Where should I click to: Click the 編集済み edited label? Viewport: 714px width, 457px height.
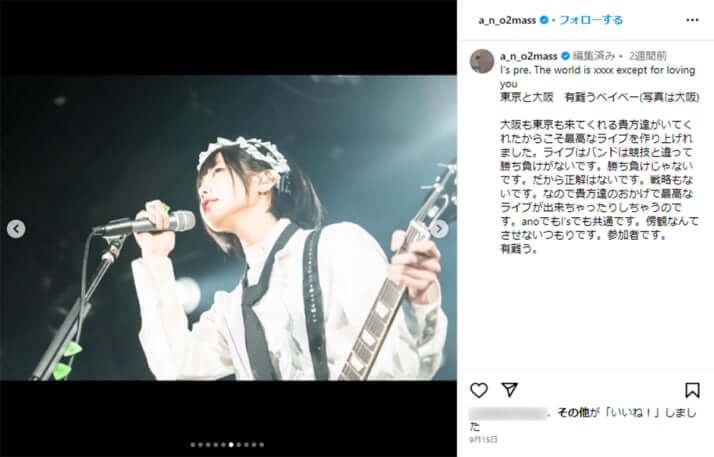tap(594, 56)
